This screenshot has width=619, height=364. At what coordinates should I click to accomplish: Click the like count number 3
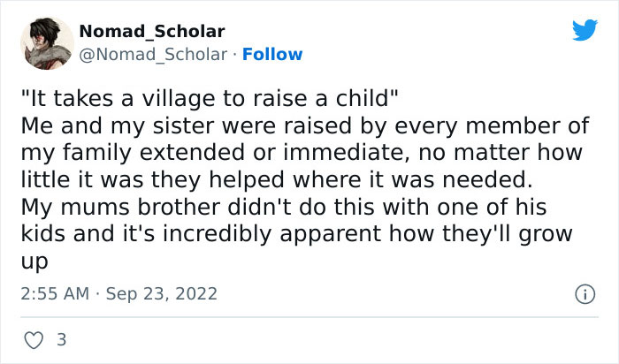[61, 338]
